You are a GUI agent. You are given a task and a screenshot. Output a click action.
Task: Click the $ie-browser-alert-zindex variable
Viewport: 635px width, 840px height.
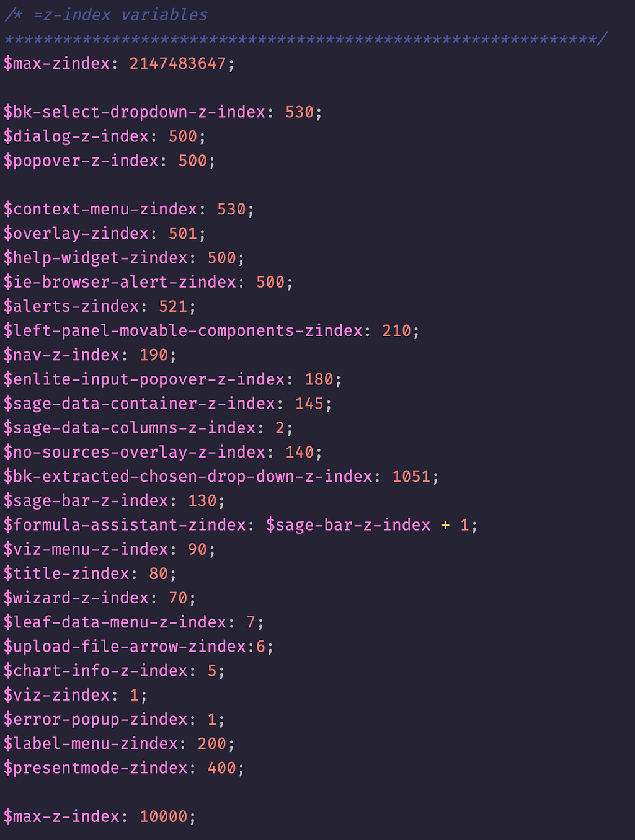point(120,282)
